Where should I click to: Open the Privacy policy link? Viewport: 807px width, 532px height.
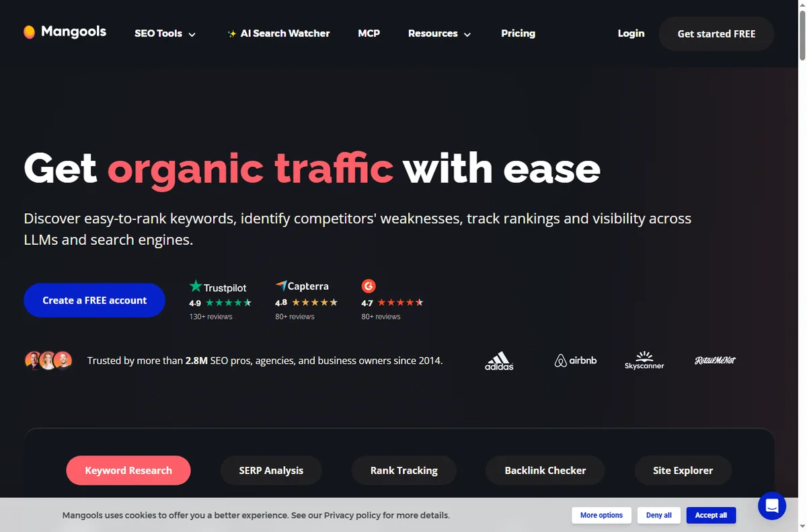click(352, 515)
